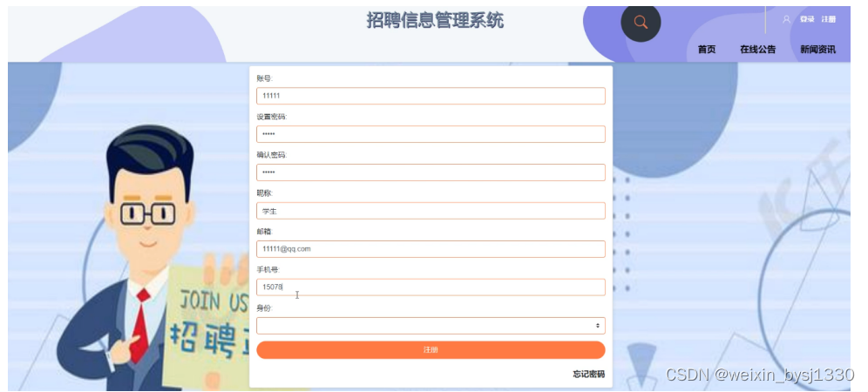The height and width of the screenshot is (392, 868).
Task: Focus the 手机号 phone number field
Action: [x=431, y=287]
